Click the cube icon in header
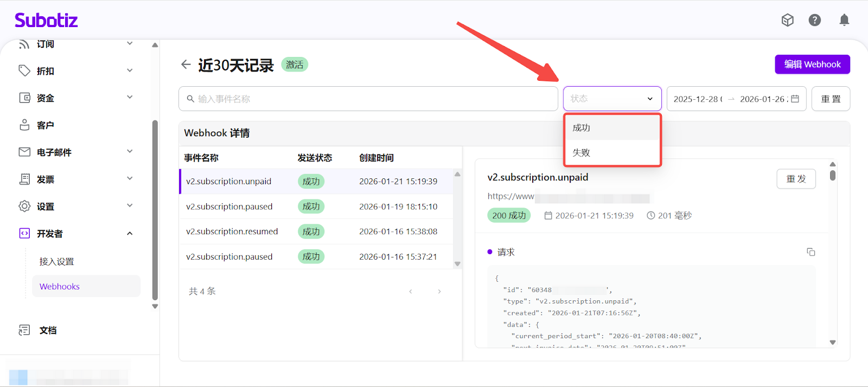This screenshot has height=387, width=868. coord(787,21)
